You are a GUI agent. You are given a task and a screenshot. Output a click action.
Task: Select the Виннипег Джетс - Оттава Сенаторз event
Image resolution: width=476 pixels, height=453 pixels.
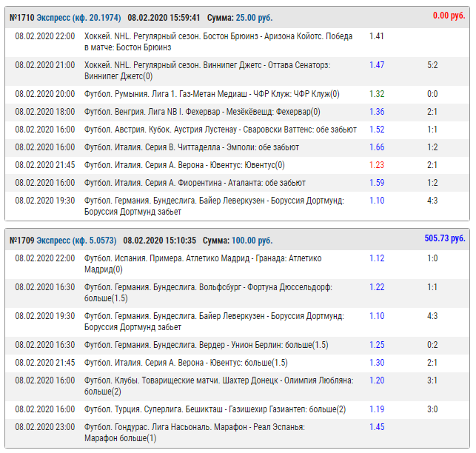pyautogui.click(x=207, y=70)
